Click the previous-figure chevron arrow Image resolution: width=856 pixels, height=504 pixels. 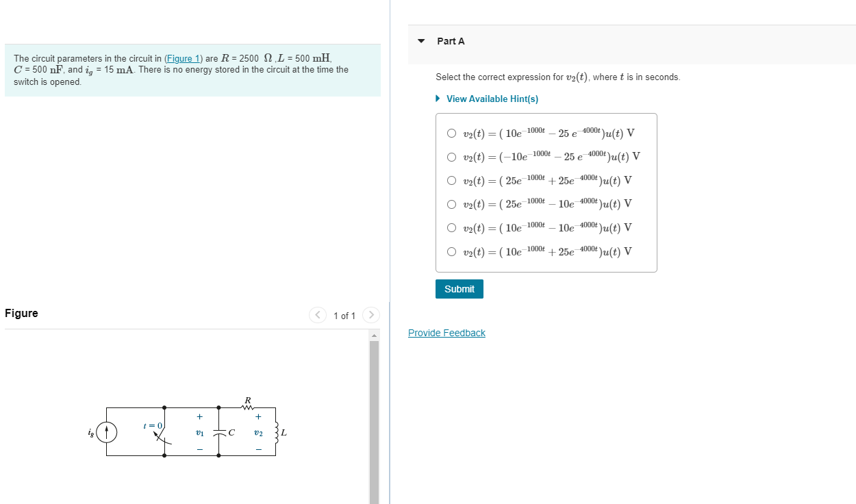coord(318,315)
